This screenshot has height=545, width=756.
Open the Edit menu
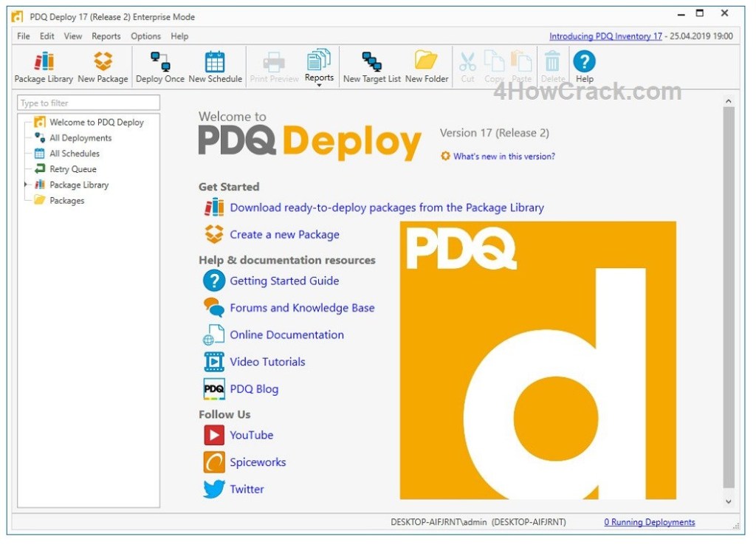coord(47,36)
